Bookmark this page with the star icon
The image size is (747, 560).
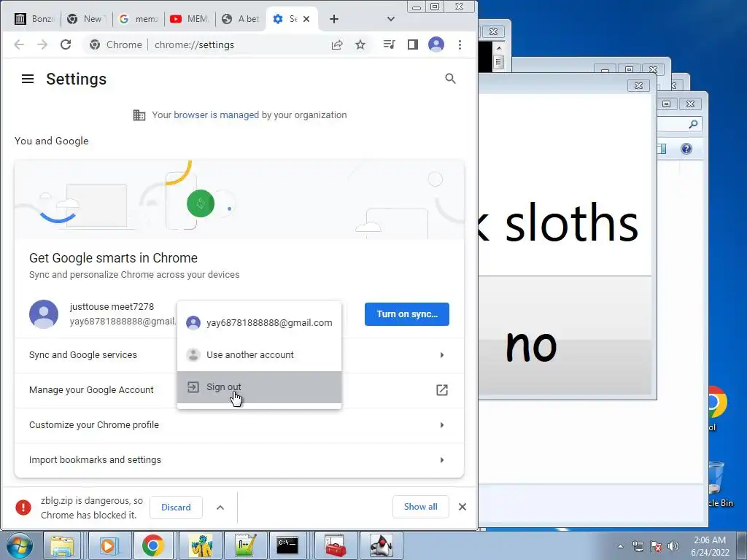360,44
